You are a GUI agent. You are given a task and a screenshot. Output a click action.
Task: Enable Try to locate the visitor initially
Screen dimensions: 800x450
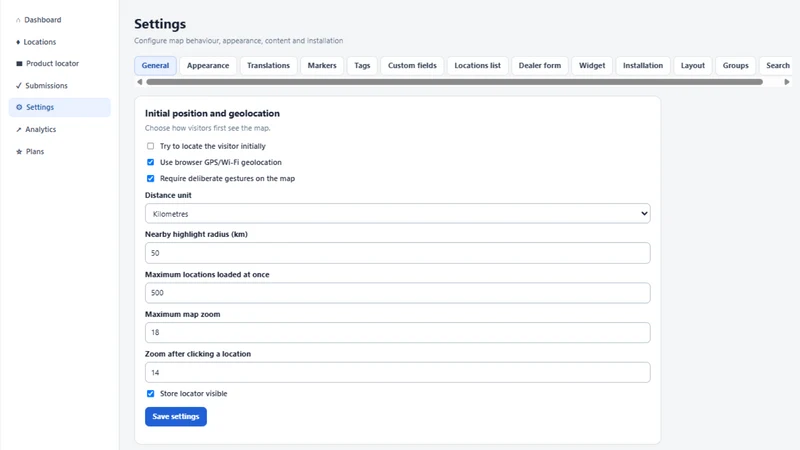[x=151, y=146]
